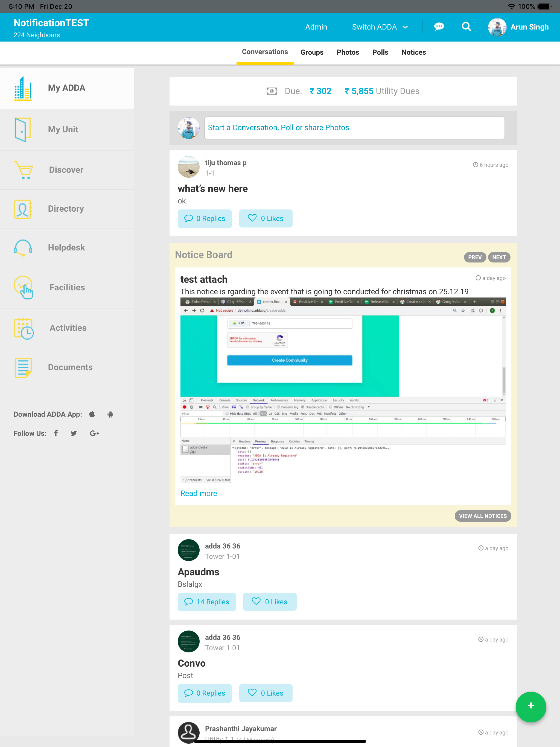Select Directory in sidebar
Image resolution: width=560 pixels, height=747 pixels.
(67, 209)
